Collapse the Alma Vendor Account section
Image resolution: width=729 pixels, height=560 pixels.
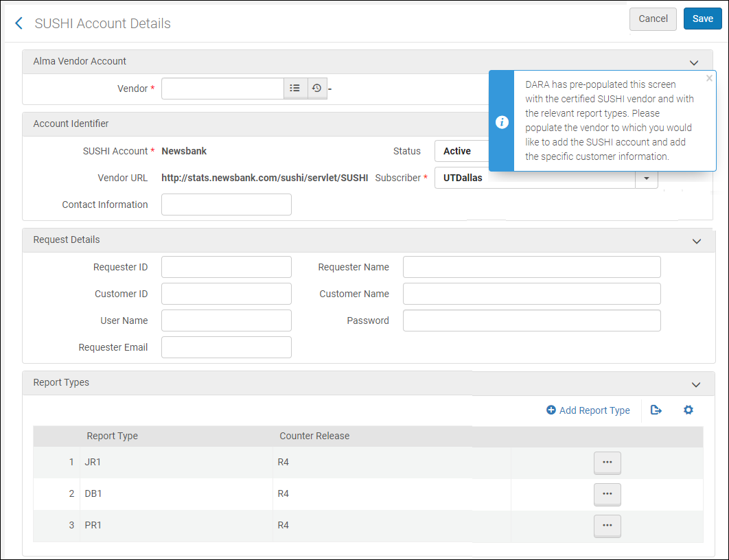pyautogui.click(x=694, y=62)
